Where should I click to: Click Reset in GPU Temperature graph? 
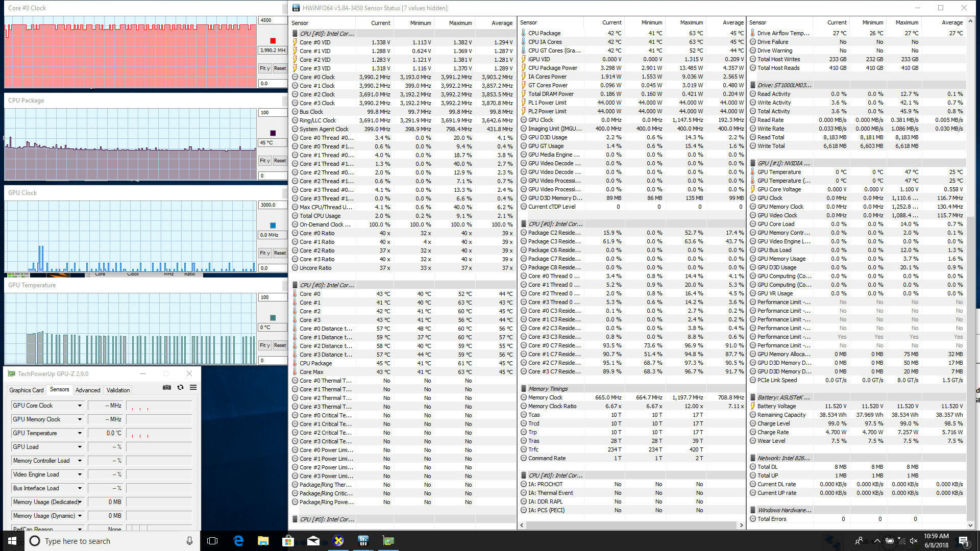pos(280,345)
